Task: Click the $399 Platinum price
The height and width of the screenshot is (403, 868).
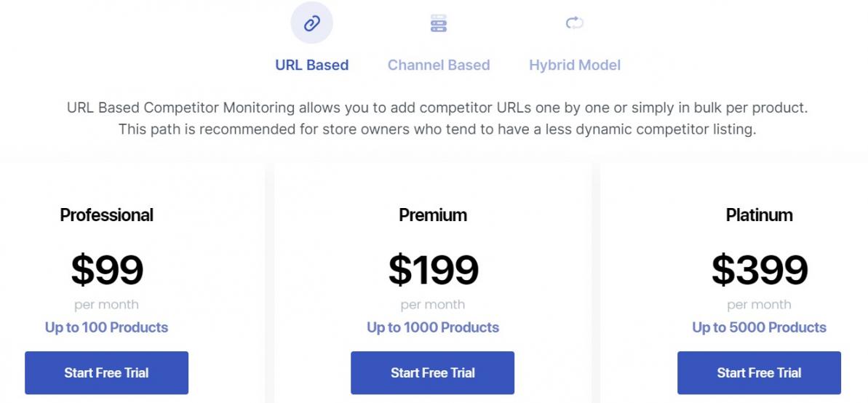Action: pyautogui.click(x=759, y=270)
